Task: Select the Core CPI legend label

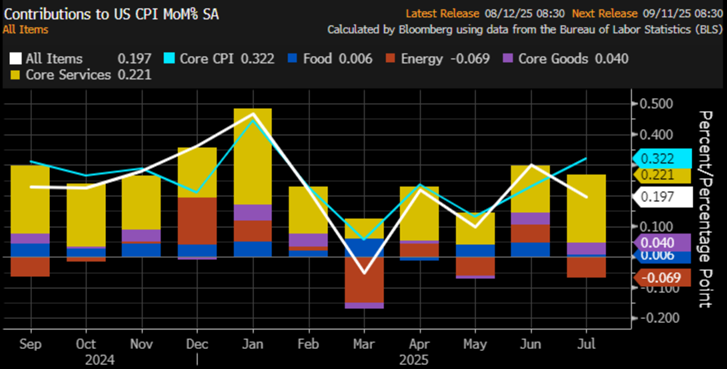Action: pyautogui.click(x=209, y=58)
